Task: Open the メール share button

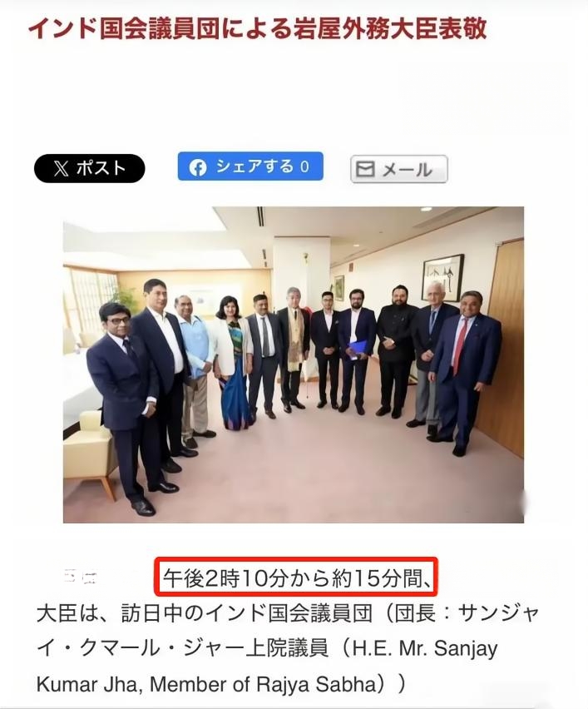Action: [x=399, y=169]
